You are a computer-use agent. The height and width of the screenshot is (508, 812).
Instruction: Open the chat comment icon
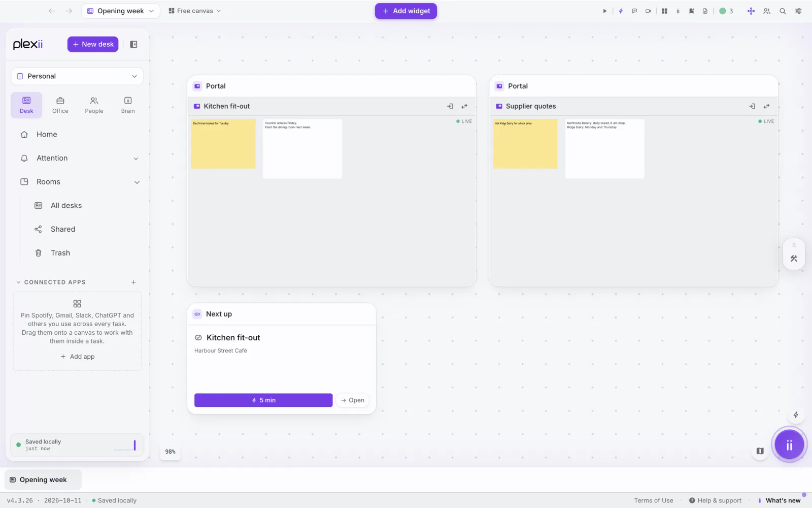634,11
